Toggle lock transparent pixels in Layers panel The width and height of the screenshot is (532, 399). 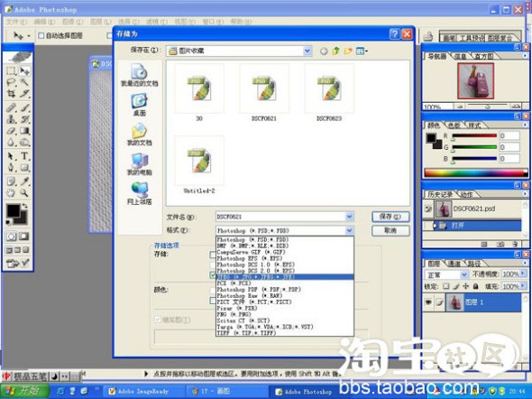[446, 286]
